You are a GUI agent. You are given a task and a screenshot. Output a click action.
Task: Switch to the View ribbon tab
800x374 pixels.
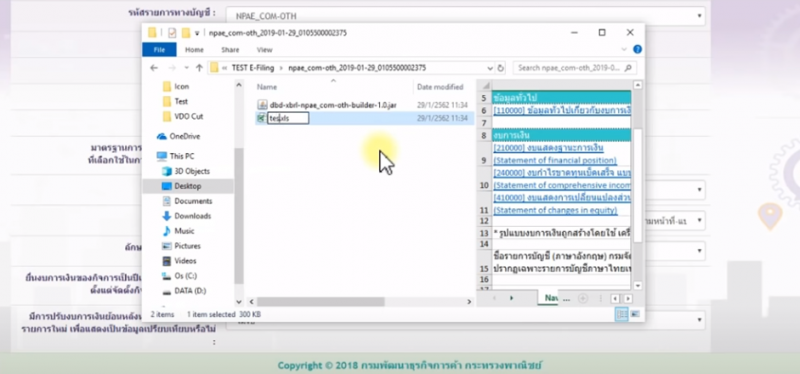click(x=264, y=49)
